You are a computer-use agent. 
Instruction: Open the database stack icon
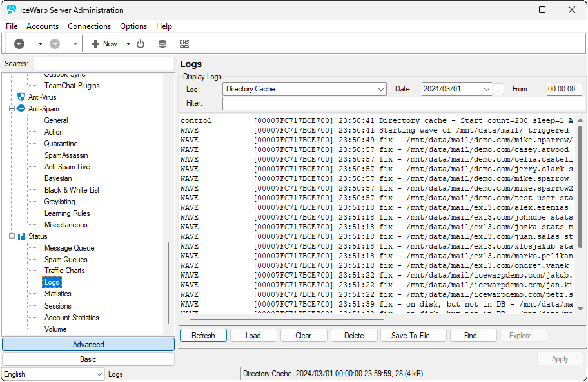tap(162, 44)
